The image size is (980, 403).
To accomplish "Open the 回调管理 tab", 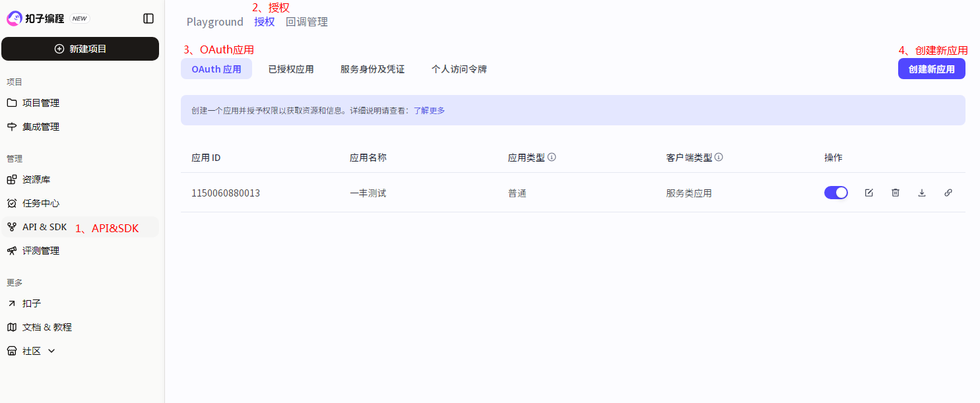I will pos(306,22).
